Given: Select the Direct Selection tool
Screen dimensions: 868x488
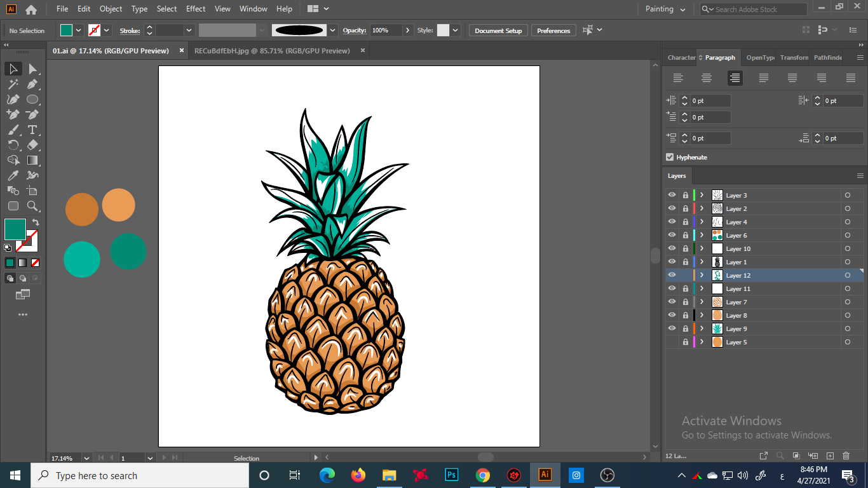Looking at the screenshot, I should [x=33, y=69].
